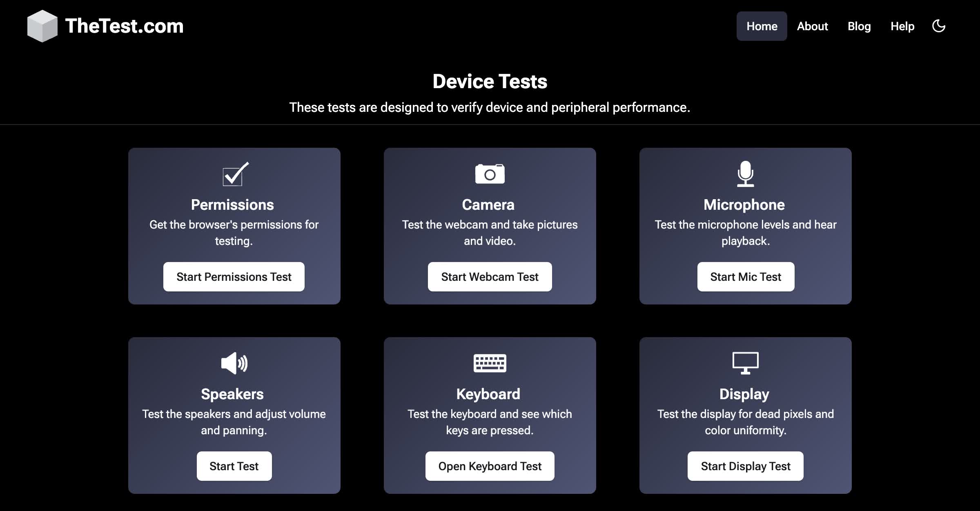The image size is (980, 511).
Task: Click the camera icon above the Camera heading
Action: pyautogui.click(x=490, y=173)
